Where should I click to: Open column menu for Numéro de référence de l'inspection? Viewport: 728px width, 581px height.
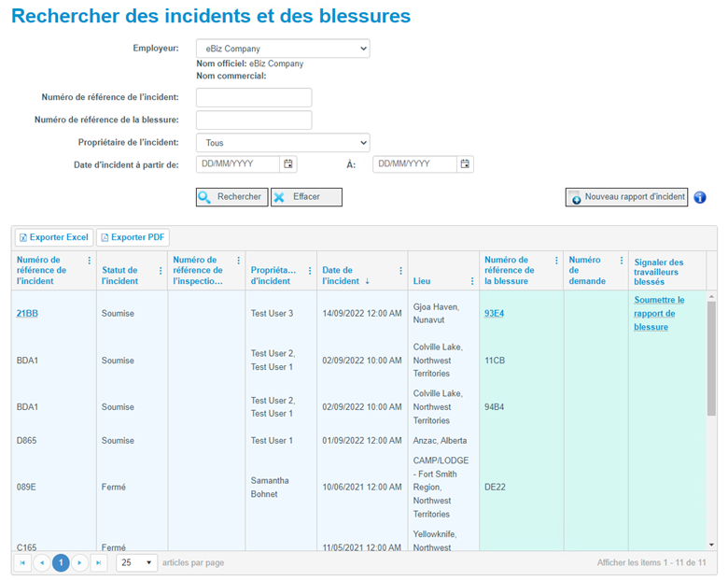pyautogui.click(x=238, y=261)
